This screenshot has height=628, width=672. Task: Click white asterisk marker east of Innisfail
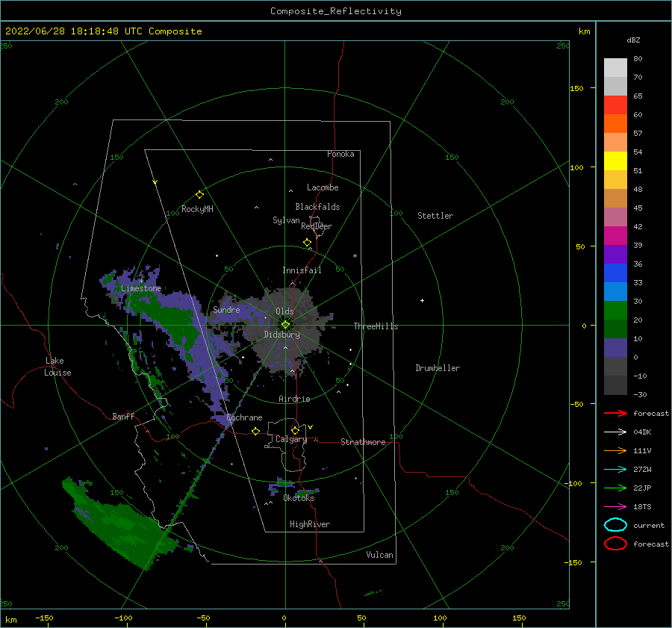coord(355,256)
